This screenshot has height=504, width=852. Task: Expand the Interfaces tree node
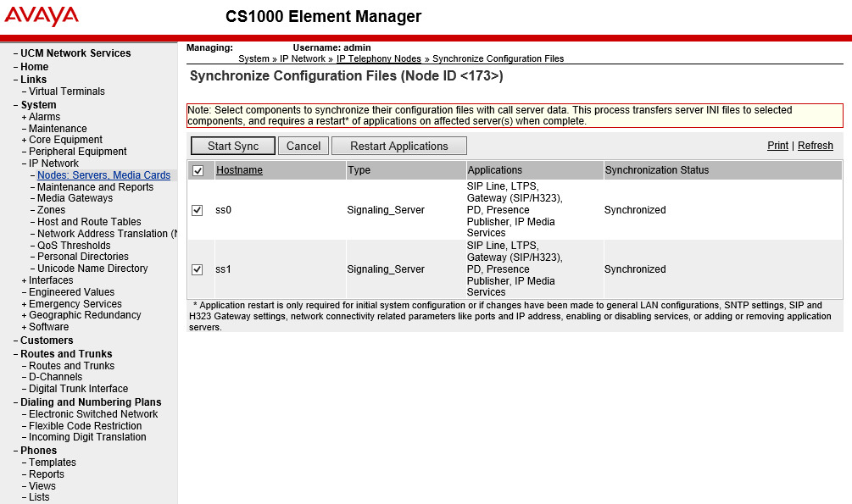(x=24, y=280)
